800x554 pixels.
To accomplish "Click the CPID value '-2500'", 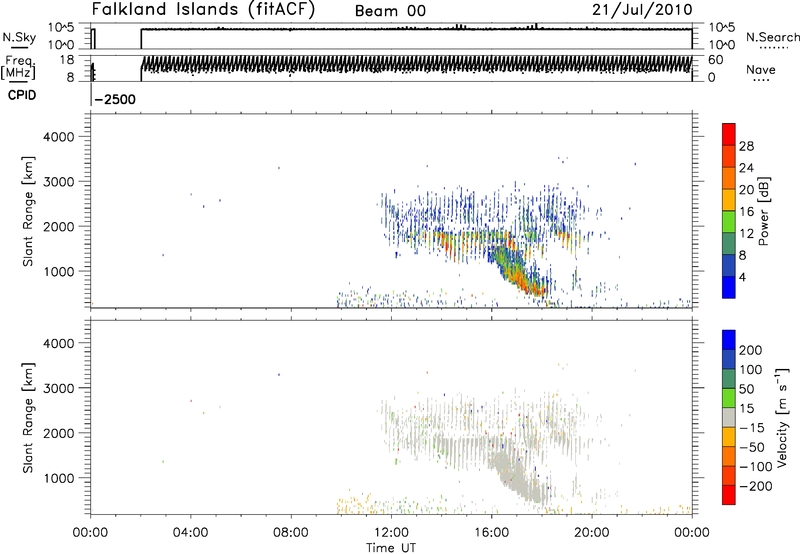I will (115, 99).
